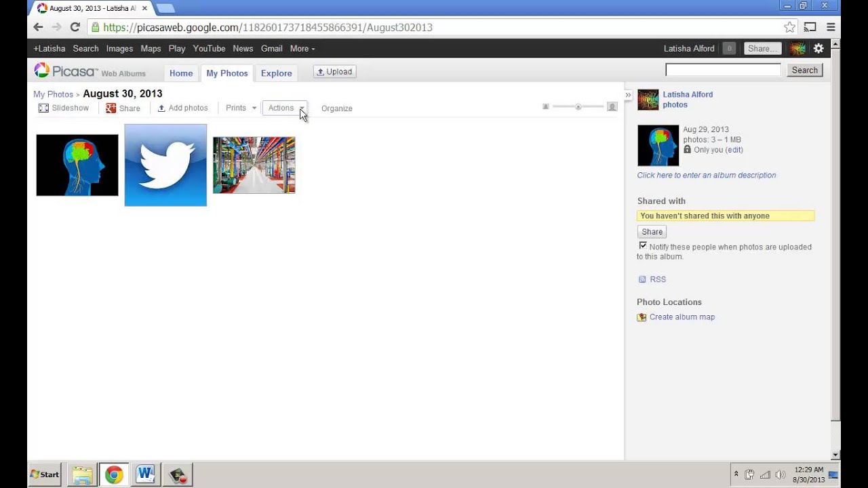
Task: Click the Search button
Action: pyautogui.click(x=805, y=70)
